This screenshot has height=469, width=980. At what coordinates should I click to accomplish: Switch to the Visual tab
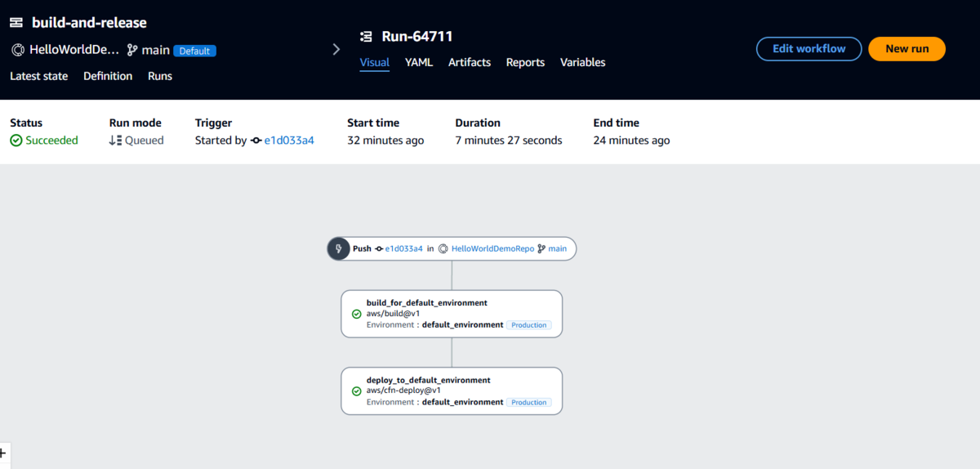[x=375, y=62]
